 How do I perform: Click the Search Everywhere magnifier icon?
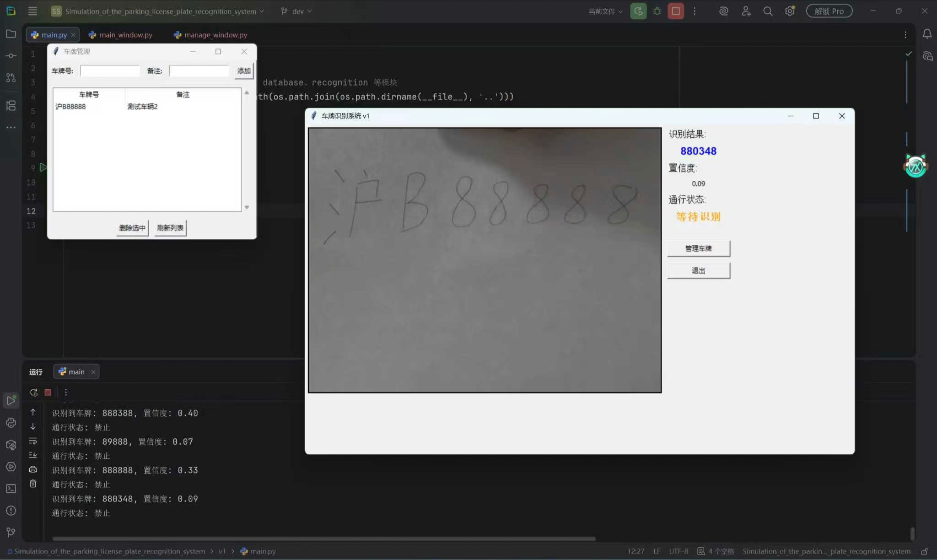[x=768, y=11]
